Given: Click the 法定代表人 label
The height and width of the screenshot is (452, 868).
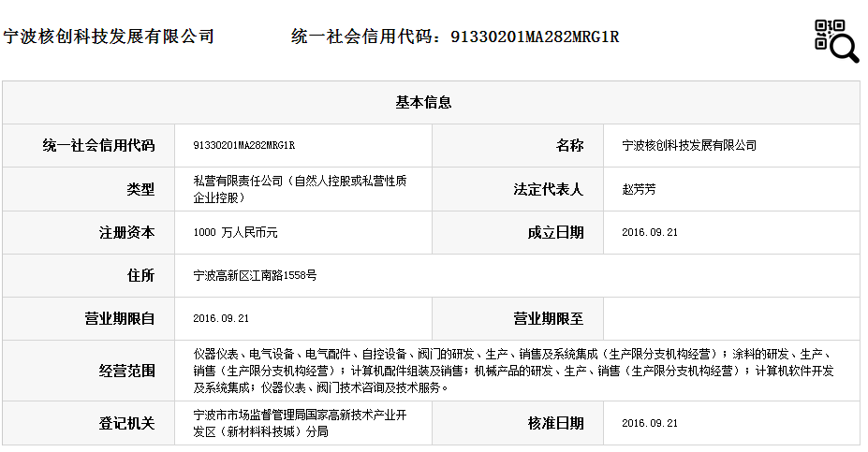Looking at the screenshot, I should click(548, 189).
